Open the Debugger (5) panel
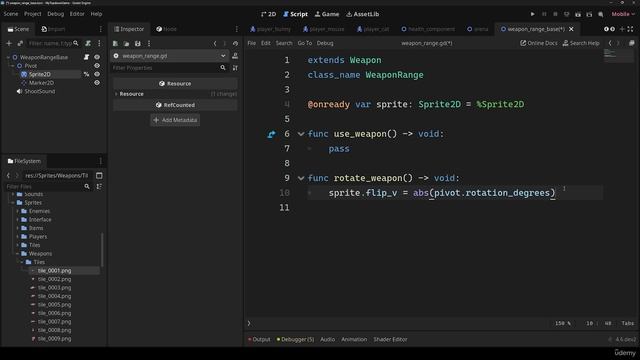The image size is (640, 360). pos(296,339)
